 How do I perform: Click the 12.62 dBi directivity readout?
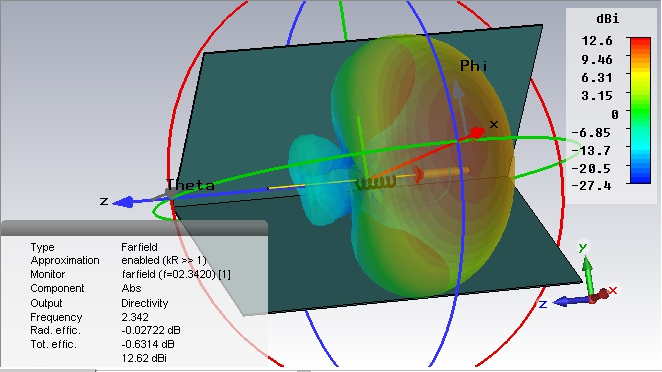click(x=144, y=358)
